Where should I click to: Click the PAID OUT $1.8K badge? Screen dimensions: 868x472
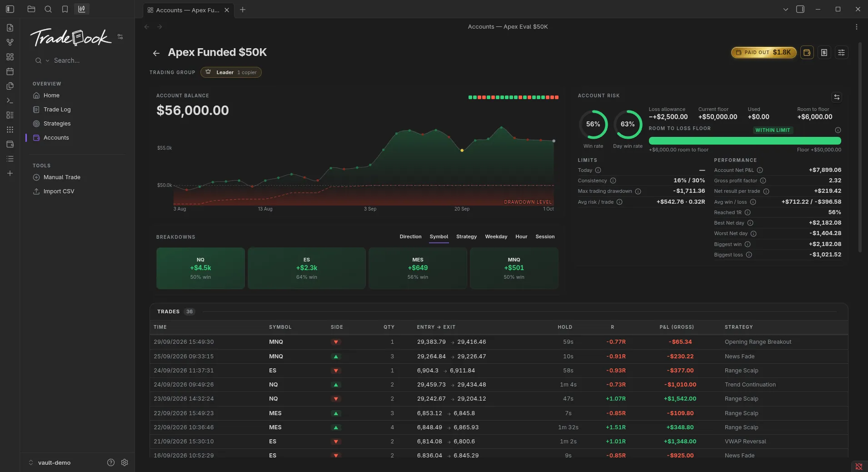(x=763, y=53)
